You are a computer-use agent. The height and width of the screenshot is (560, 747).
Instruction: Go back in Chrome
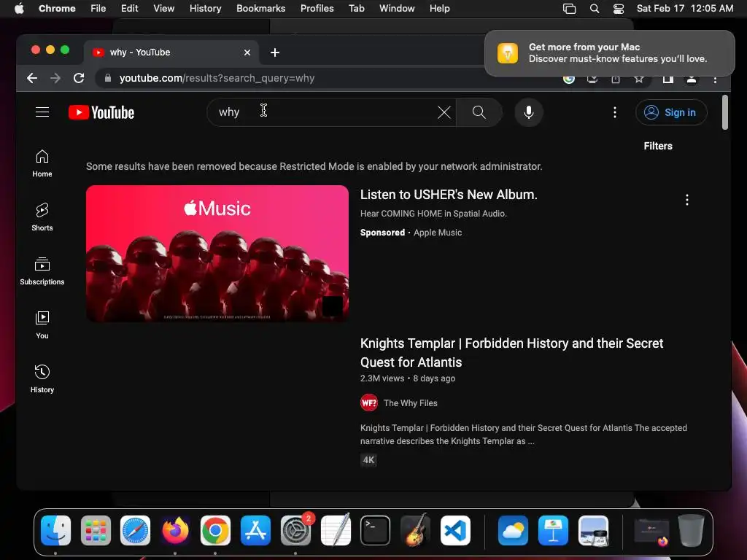pos(32,78)
